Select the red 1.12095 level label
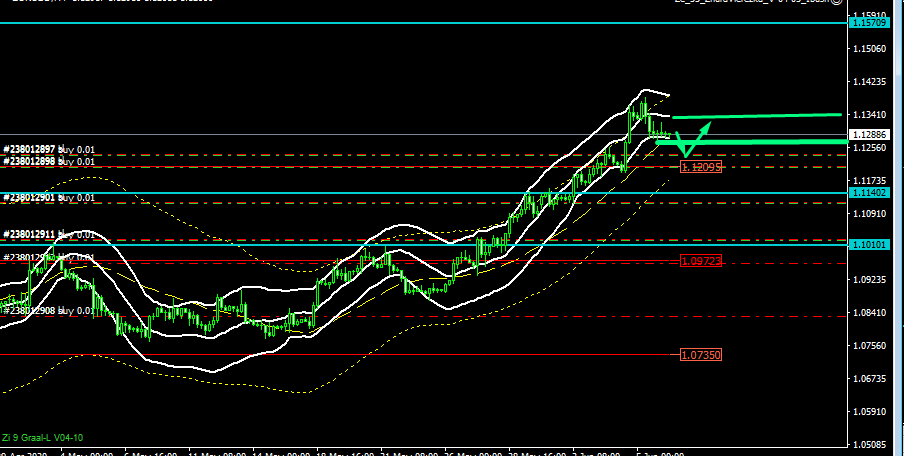 (700, 167)
